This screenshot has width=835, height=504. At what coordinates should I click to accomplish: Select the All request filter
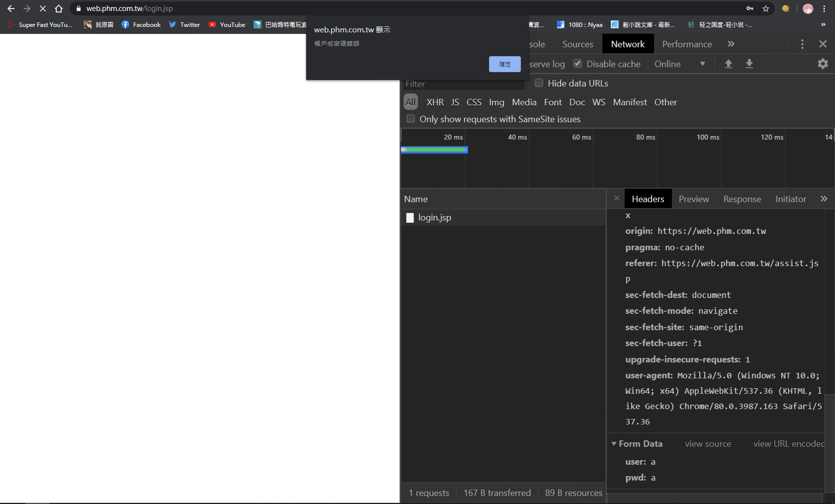(410, 102)
